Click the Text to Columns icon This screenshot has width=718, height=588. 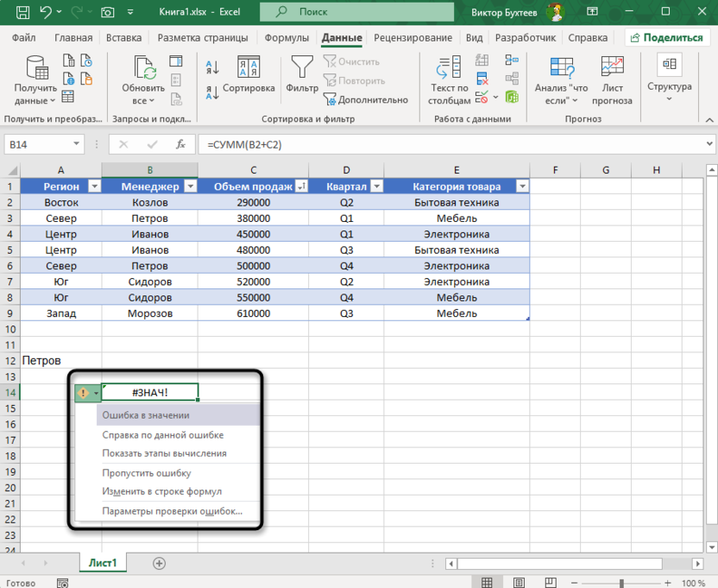pyautogui.click(x=449, y=67)
